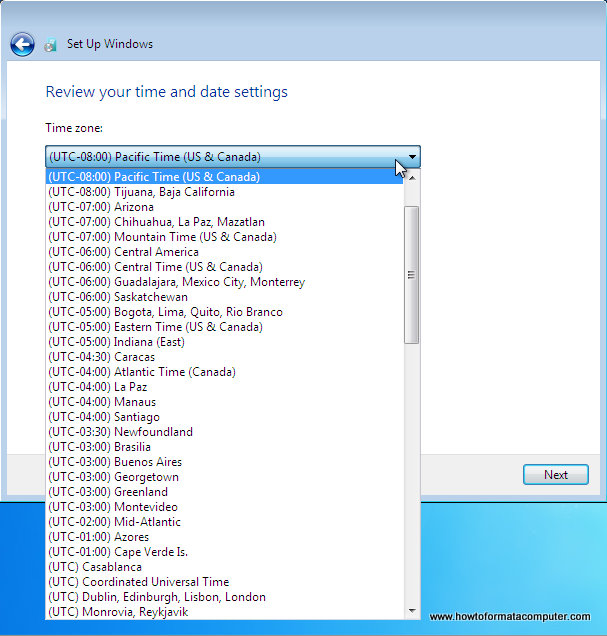Viewport: 607px width, 636px height.
Task: Choose the Arizona time zone
Action: (x=225, y=207)
